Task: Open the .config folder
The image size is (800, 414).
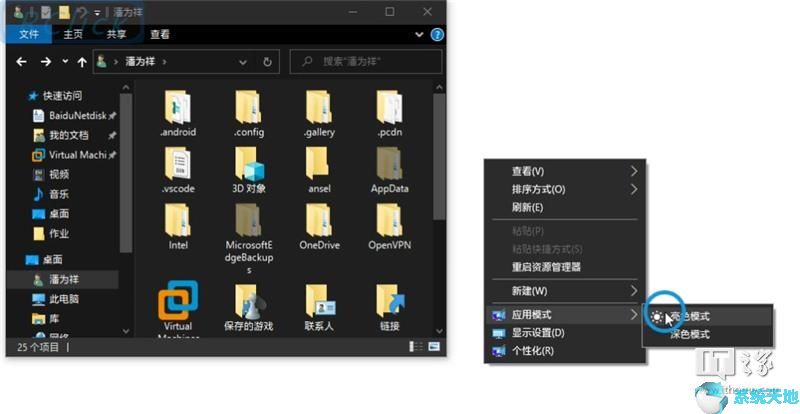Action: point(249,113)
